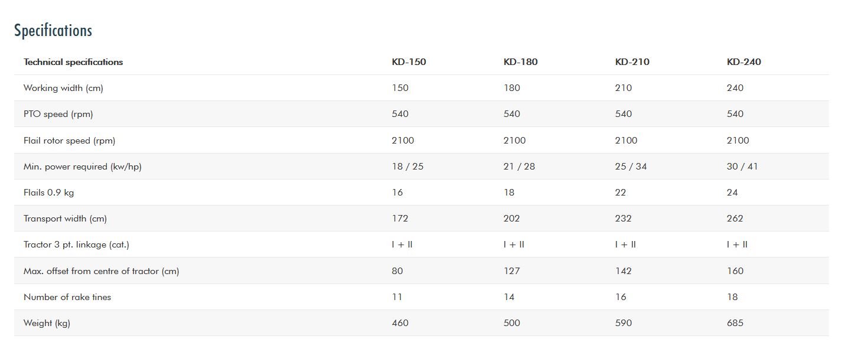Click the Tractor 3 pt. linkage label
Screen dimensions: 868x355
76,245
